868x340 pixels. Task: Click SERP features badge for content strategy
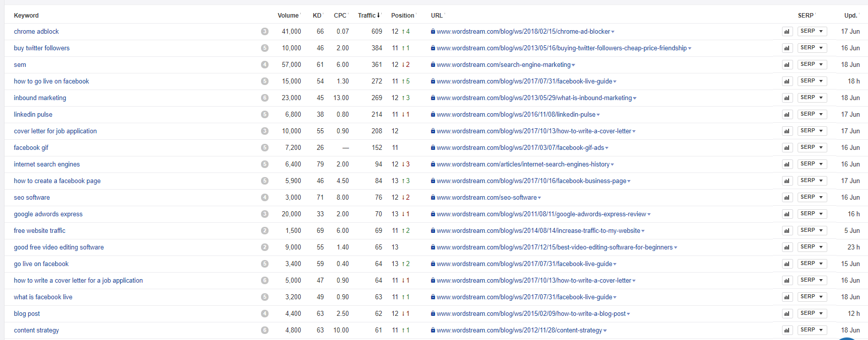265,330
